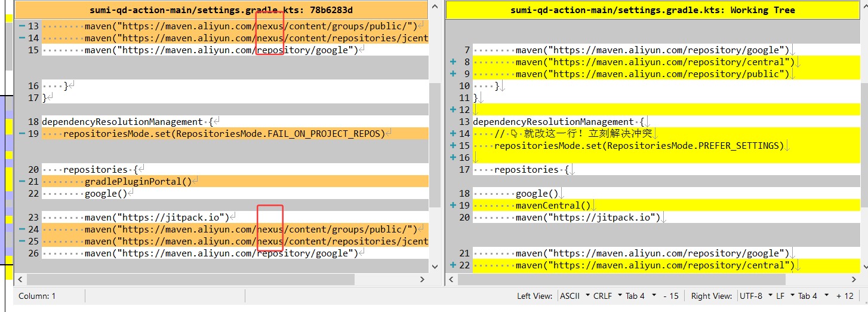Click the '- 15' removed count in the status bar
The image size is (868, 312).
click(x=670, y=296)
